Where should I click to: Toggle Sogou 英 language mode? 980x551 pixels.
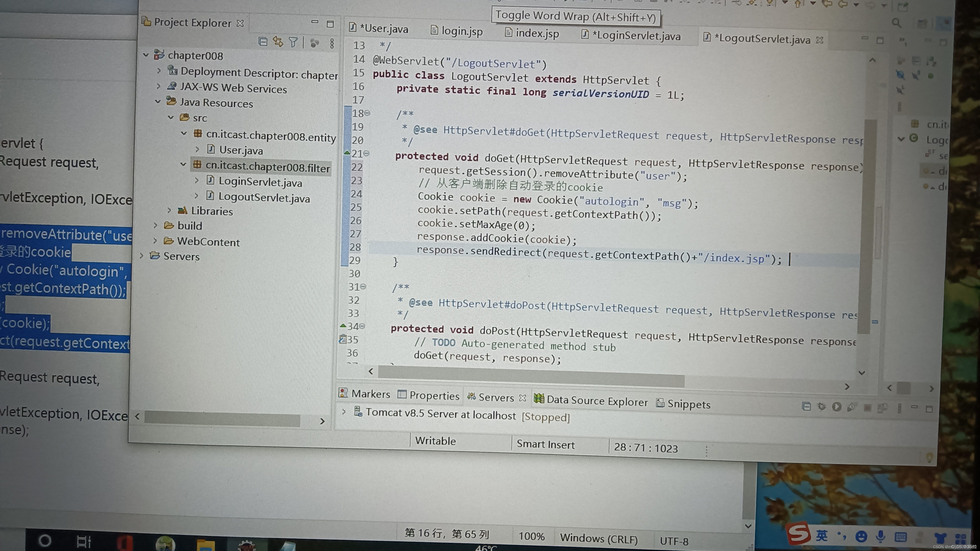coord(821,535)
